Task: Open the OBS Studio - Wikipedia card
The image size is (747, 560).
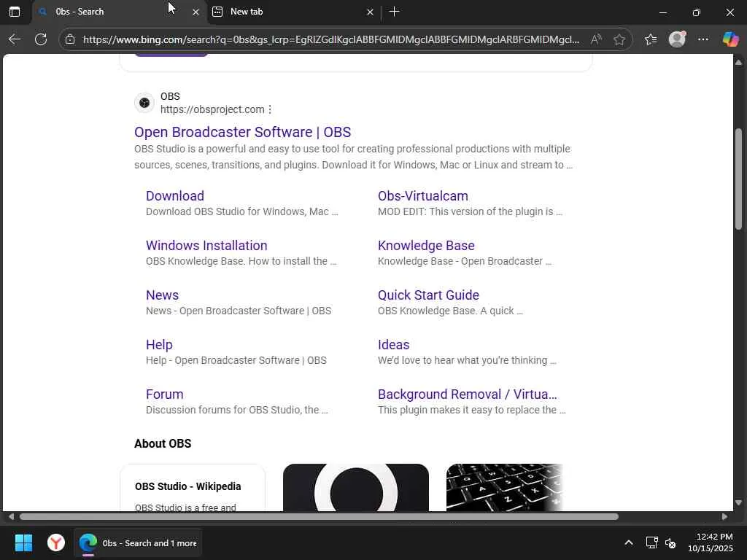Action: (x=193, y=488)
